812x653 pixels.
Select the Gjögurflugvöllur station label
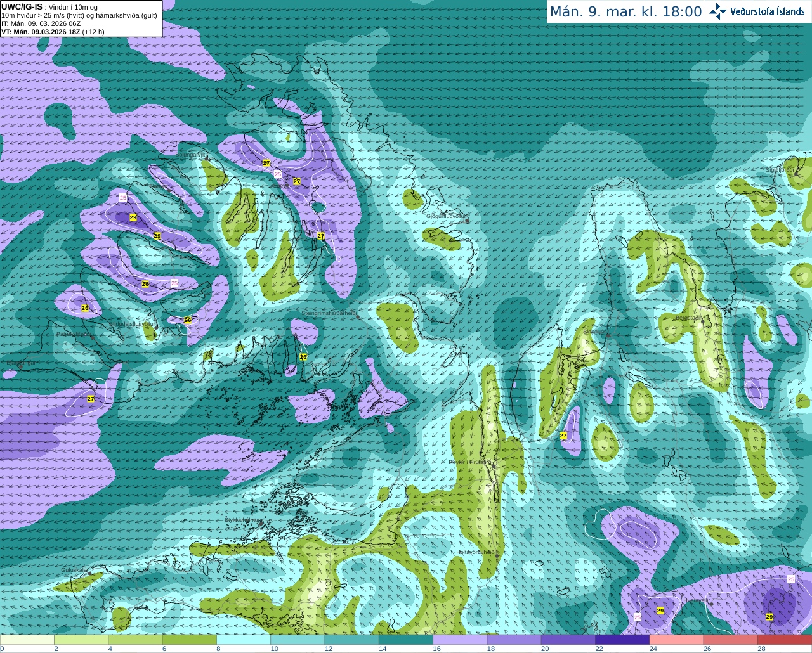click(x=447, y=216)
